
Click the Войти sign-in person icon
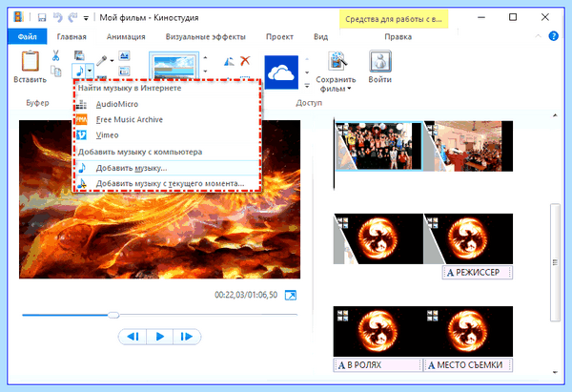pos(380,61)
